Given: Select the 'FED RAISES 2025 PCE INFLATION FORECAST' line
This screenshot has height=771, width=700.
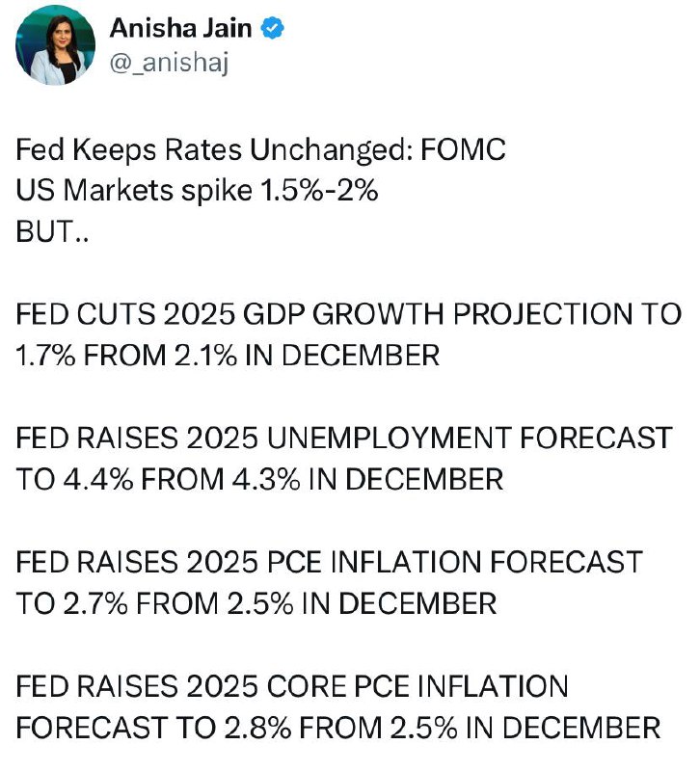Looking at the screenshot, I should (329, 562).
